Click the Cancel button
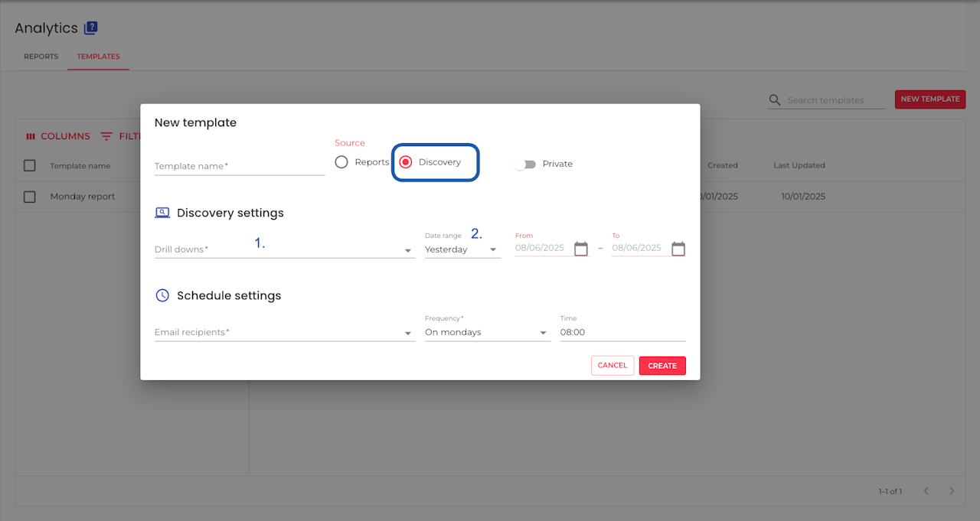This screenshot has height=521, width=980. (612, 366)
